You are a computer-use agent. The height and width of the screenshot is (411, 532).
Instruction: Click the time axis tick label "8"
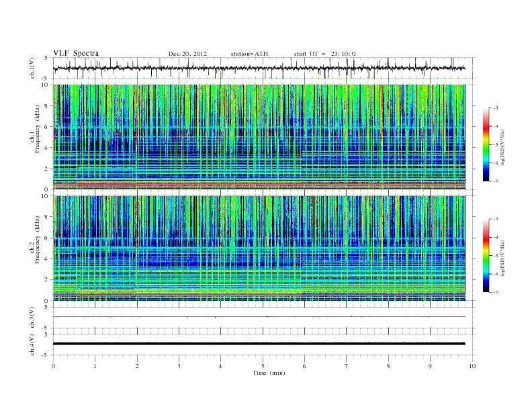click(x=388, y=366)
